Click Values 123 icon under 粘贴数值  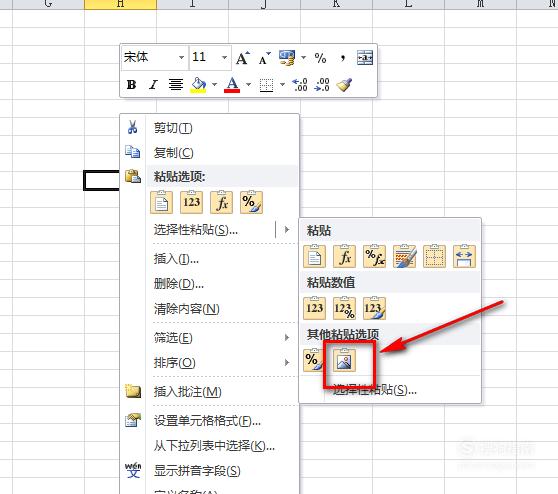(314, 308)
